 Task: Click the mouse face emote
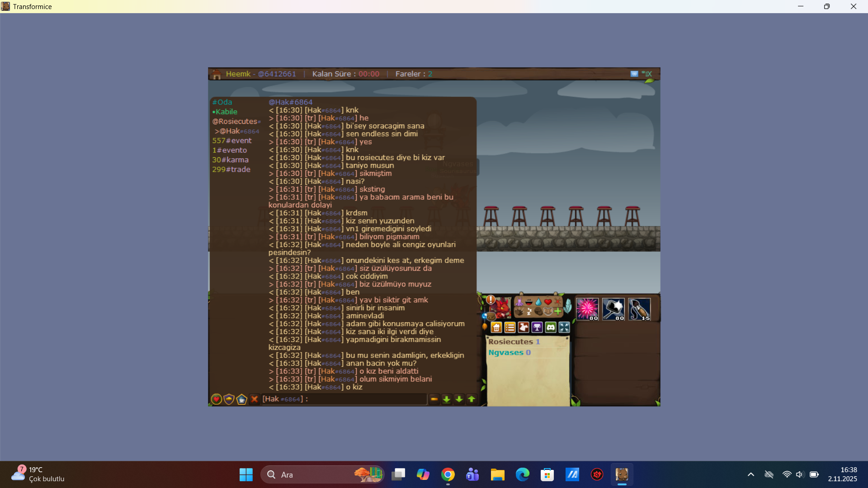tap(548, 311)
